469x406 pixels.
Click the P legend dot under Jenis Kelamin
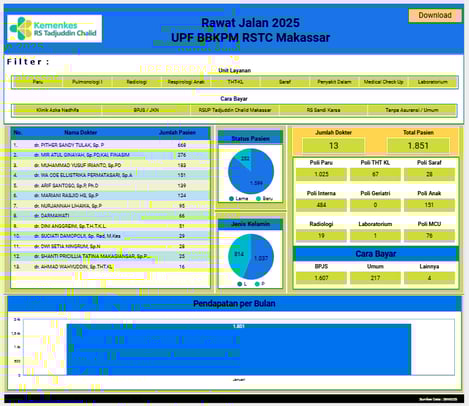(257, 284)
